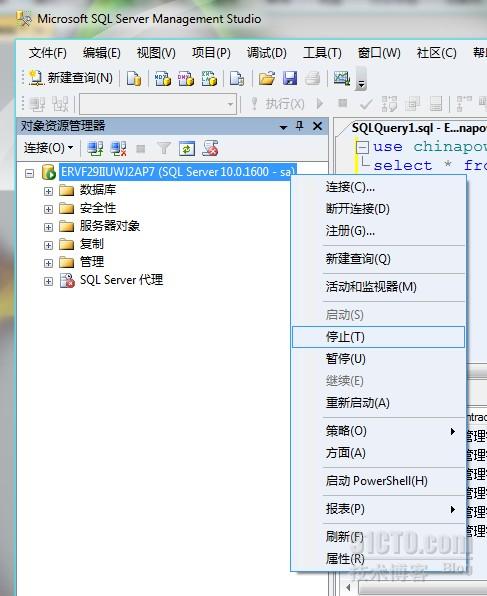
Task: Collapse the ERVF29IIUWJ2AP7 server node
Action: pyautogui.click(x=29, y=173)
